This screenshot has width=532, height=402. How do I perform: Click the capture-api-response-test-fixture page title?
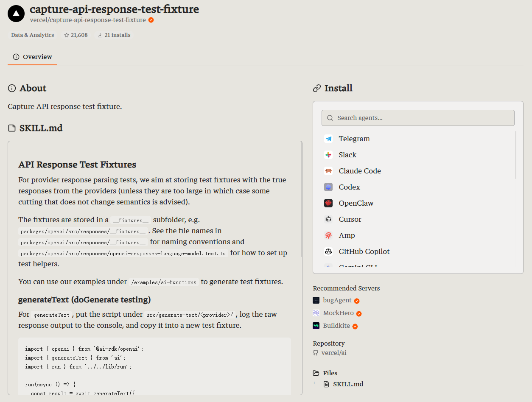(114, 9)
